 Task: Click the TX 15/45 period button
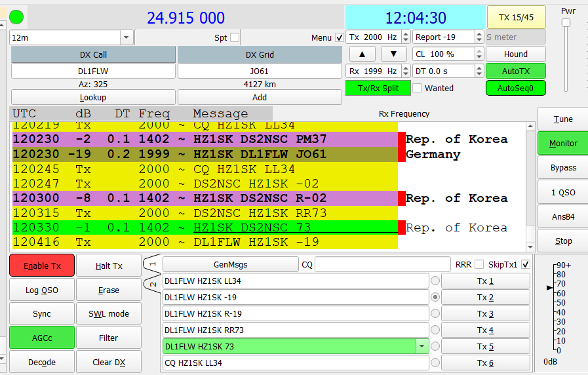516,17
